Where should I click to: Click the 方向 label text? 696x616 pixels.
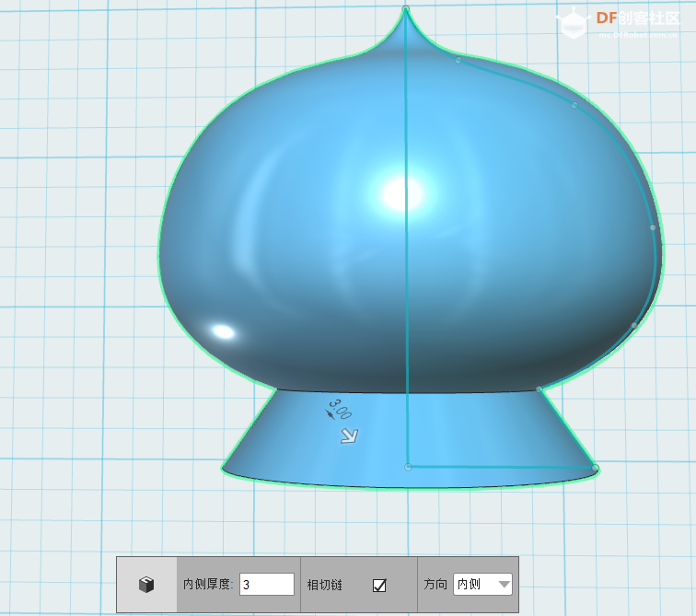click(x=435, y=585)
